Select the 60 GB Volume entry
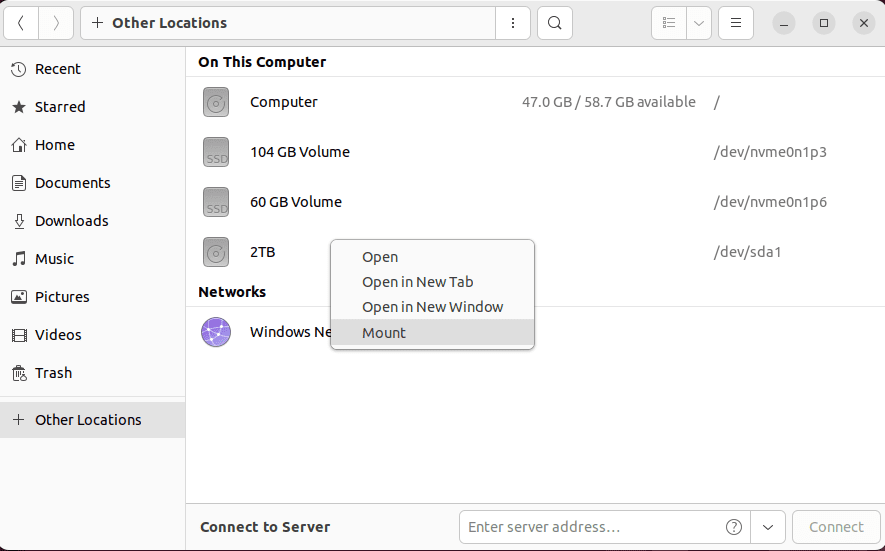Viewport: 885px width, 551px height. tap(296, 202)
